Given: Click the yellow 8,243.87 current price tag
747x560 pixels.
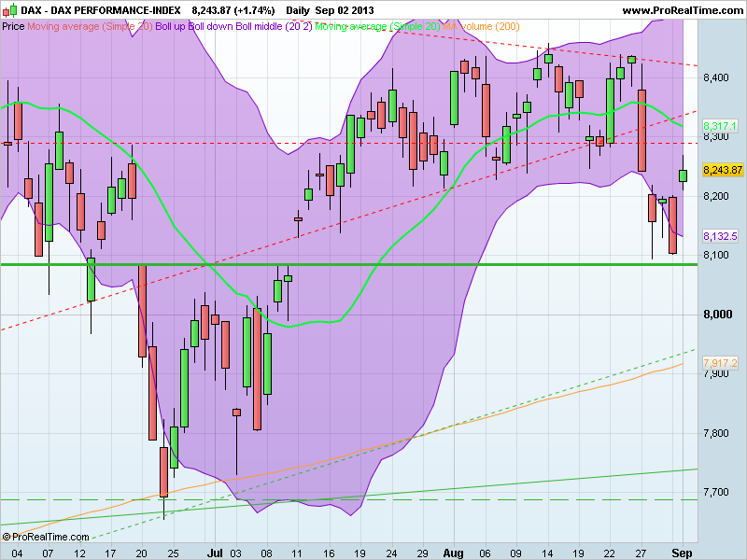Looking at the screenshot, I should (723, 170).
